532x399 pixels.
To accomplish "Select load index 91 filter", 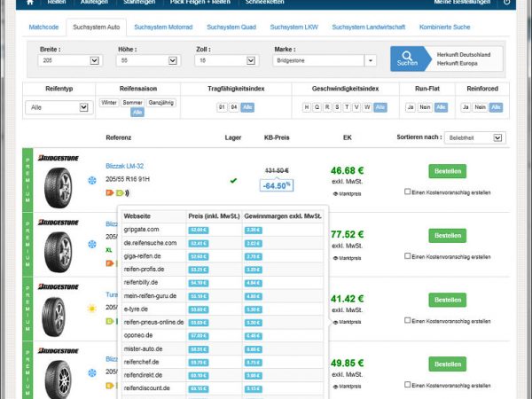I will [x=222, y=107].
